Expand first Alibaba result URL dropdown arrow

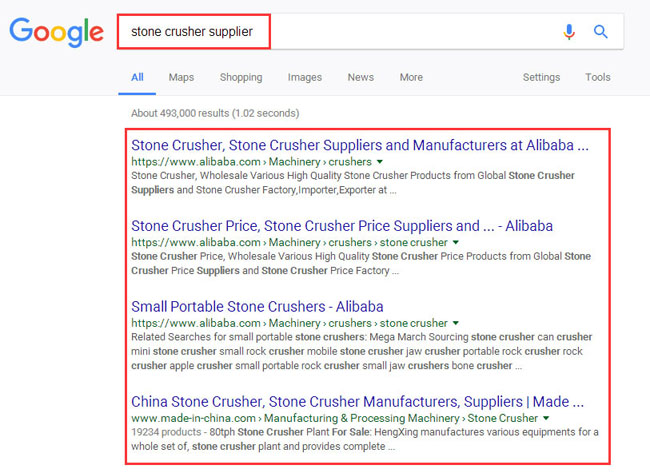[381, 161]
